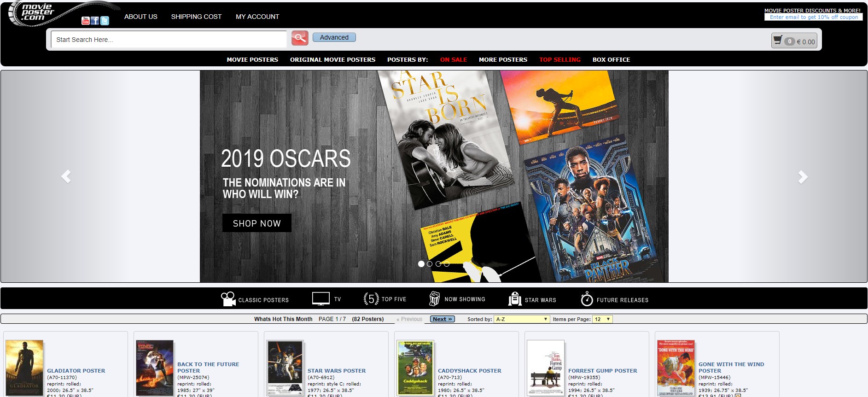Open the Twitter social icon

[105, 20]
